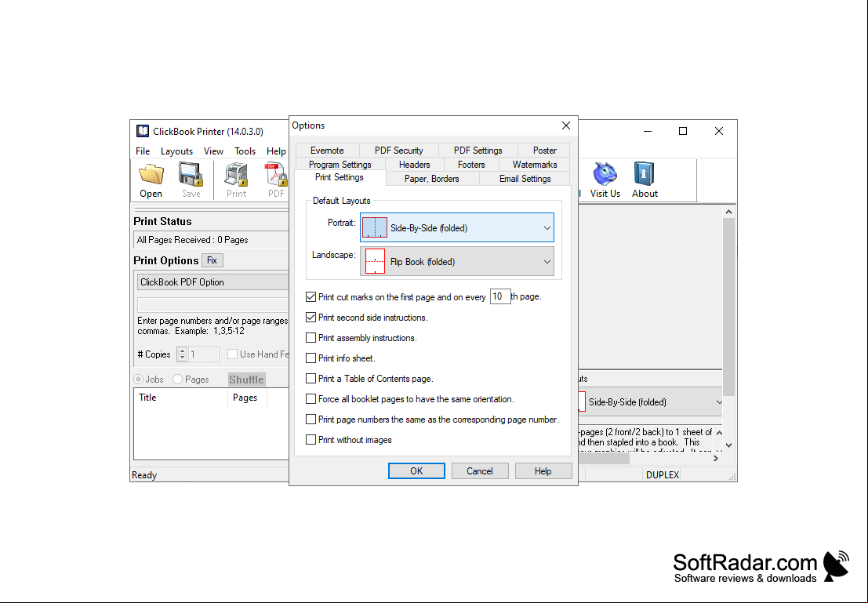Check Print page numbers same as corresponding
The width and height of the screenshot is (868, 603).
[x=311, y=420]
